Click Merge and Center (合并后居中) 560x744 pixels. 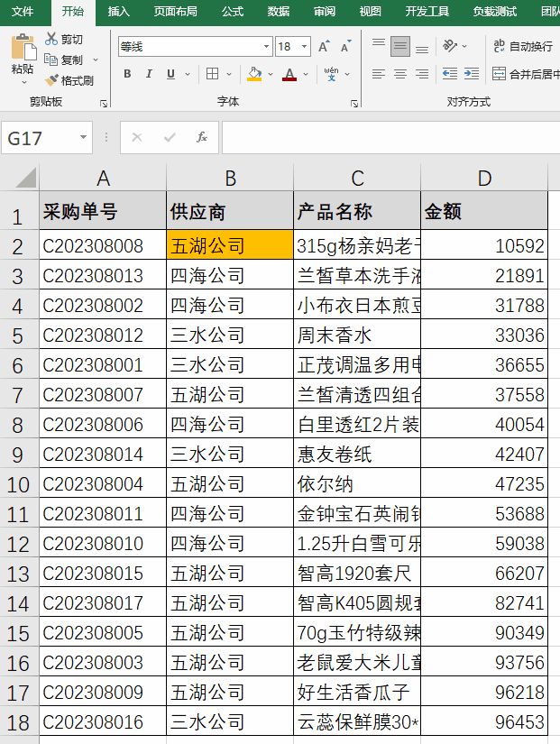point(526,74)
